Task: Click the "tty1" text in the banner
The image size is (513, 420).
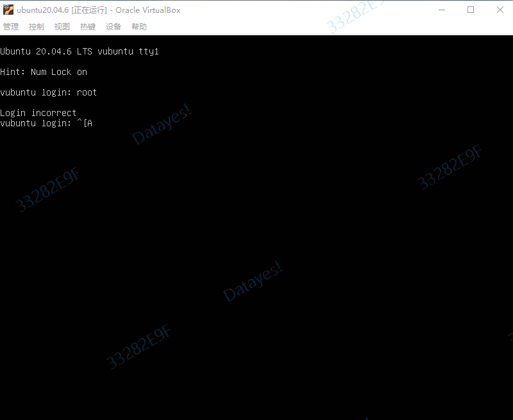Action: click(149, 51)
